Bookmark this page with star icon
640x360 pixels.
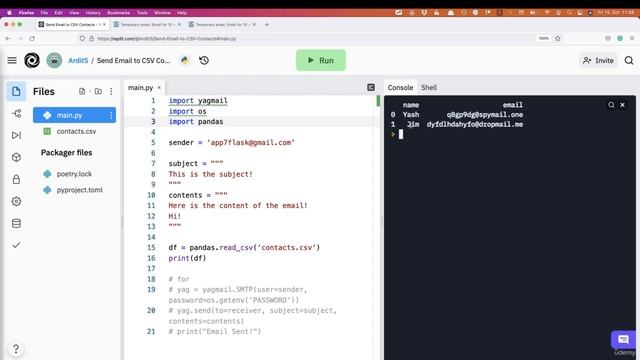(558, 38)
